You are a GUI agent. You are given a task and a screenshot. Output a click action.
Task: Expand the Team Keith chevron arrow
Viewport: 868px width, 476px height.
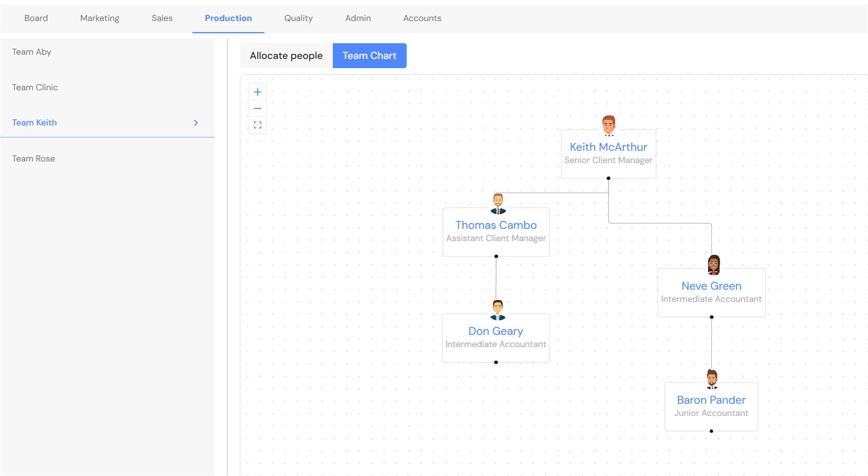click(196, 123)
